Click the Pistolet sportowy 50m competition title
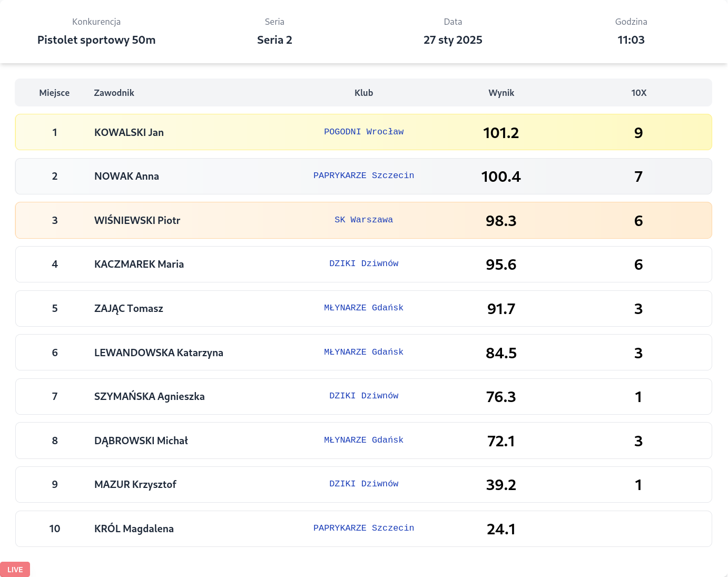The height and width of the screenshot is (577, 728). (96, 40)
